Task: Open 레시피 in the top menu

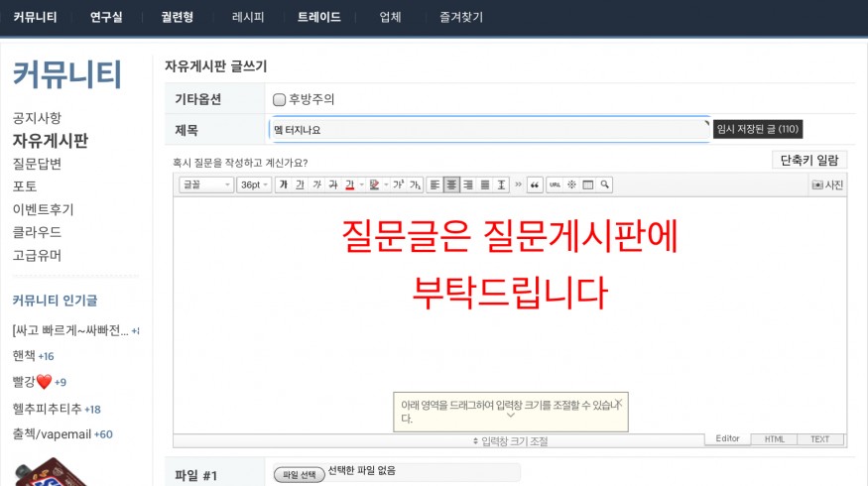Action: pyautogui.click(x=248, y=17)
